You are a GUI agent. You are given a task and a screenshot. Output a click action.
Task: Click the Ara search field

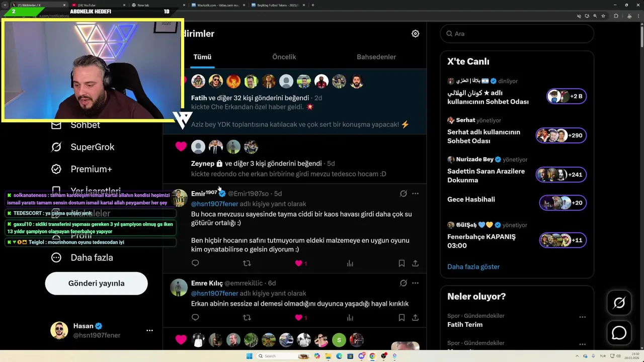click(517, 34)
